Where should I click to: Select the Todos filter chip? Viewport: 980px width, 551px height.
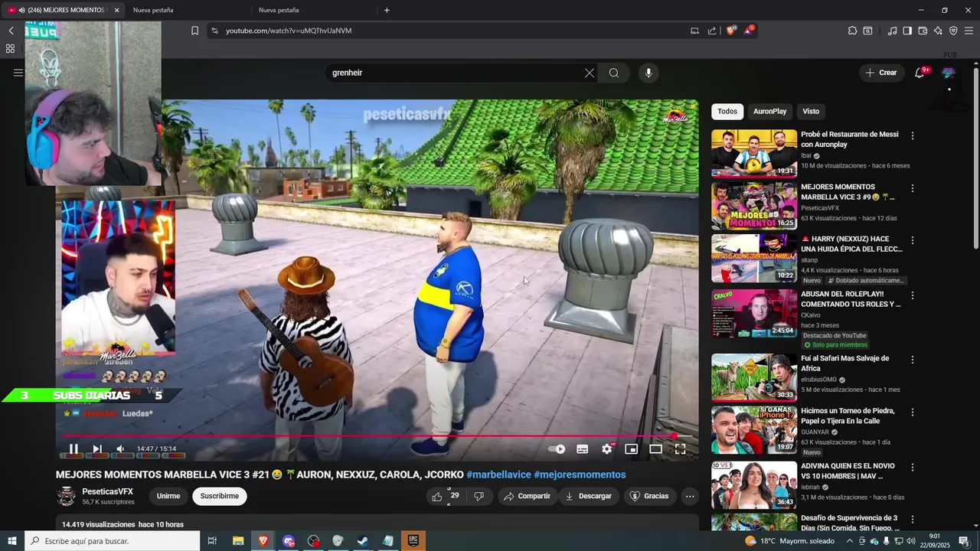tap(727, 111)
